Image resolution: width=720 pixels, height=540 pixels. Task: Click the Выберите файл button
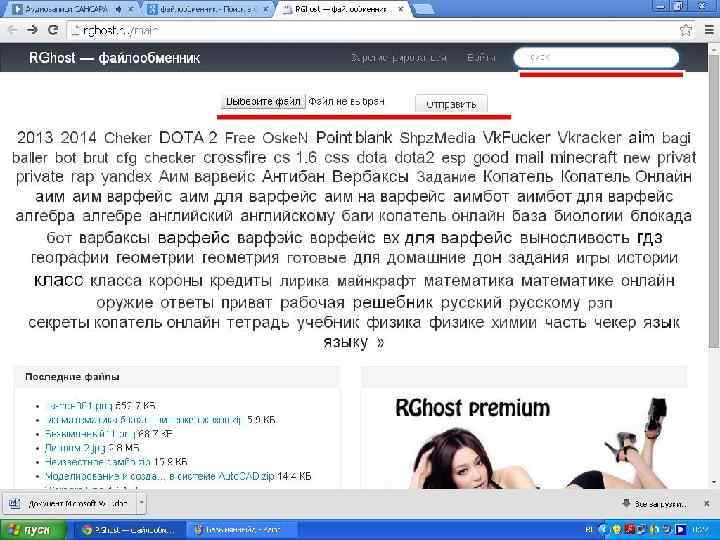263,101
